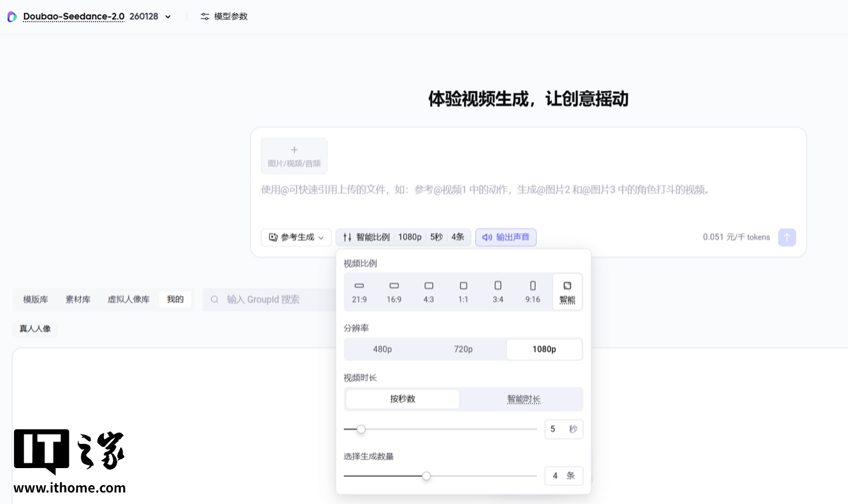The image size is (848, 504).
Task: Switch to 智能时长 duration mode
Action: 524,399
